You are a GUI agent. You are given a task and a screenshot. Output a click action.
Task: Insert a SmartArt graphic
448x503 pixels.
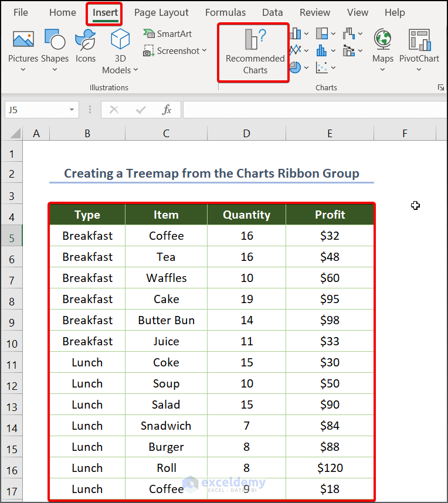coord(167,33)
